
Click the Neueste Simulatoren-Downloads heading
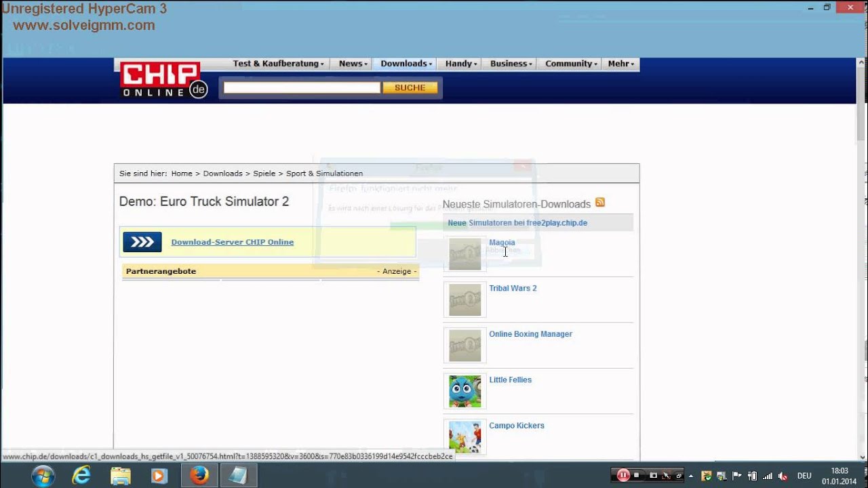click(x=516, y=204)
